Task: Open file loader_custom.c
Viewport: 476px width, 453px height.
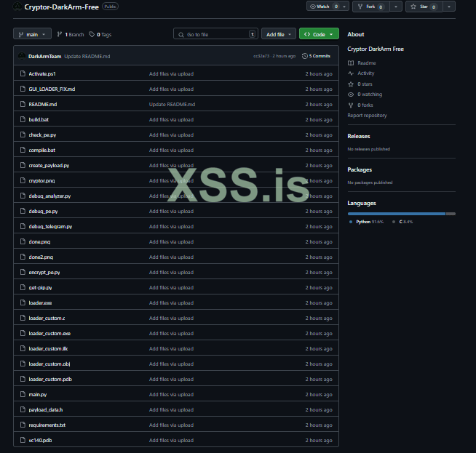Action: [x=47, y=318]
